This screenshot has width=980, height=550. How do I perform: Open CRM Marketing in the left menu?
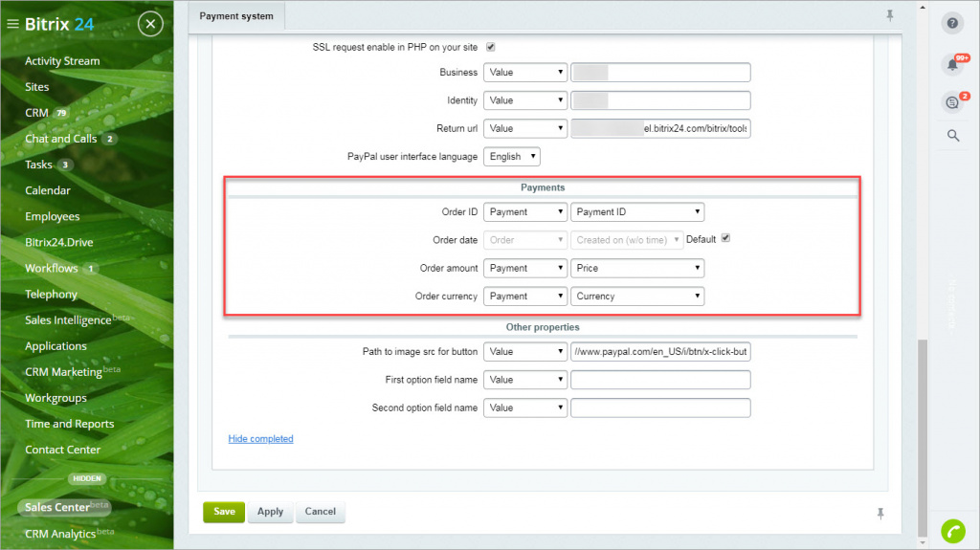coord(64,372)
